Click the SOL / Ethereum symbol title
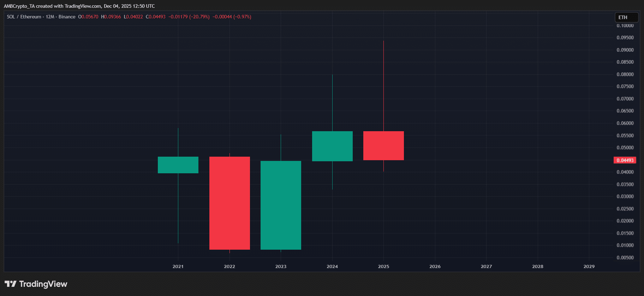 (24, 17)
